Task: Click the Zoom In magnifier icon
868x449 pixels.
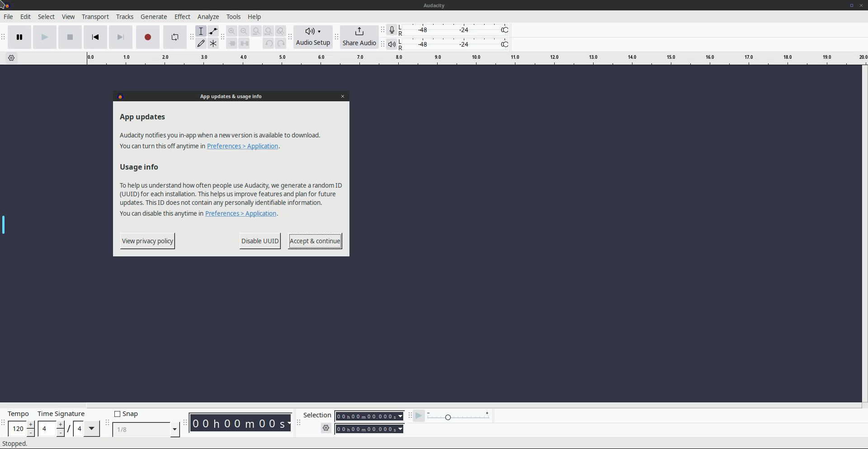Action: pos(232,31)
